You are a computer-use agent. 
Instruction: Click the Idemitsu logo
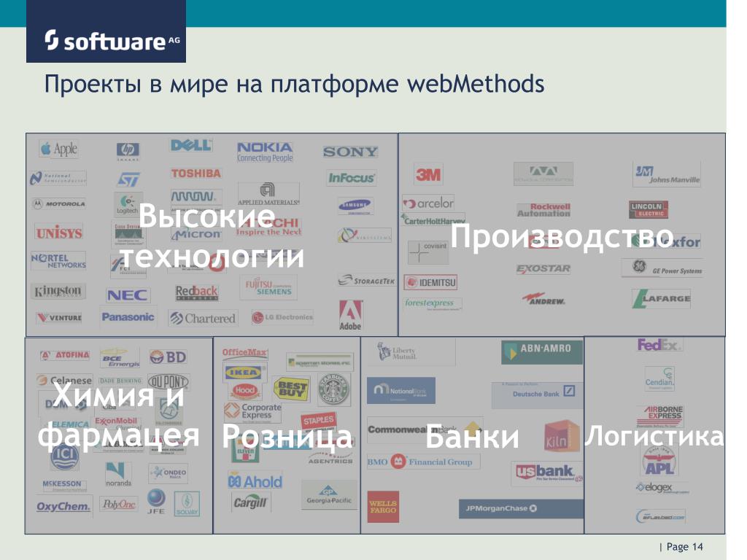pyautogui.click(x=430, y=282)
